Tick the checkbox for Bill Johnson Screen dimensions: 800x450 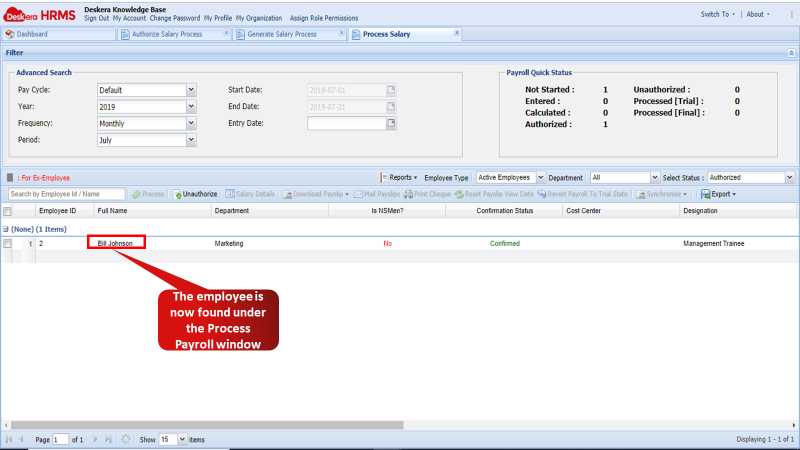point(7,244)
